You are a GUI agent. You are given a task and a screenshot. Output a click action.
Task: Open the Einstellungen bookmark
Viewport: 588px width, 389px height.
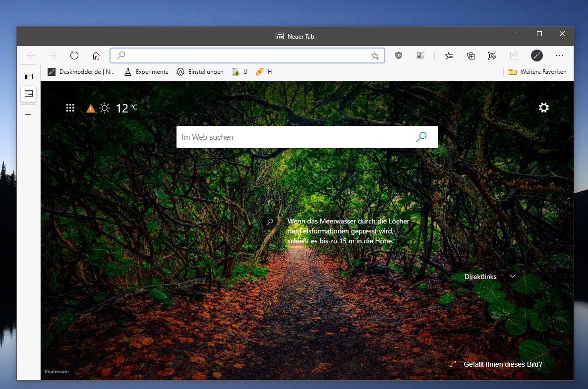(x=200, y=71)
